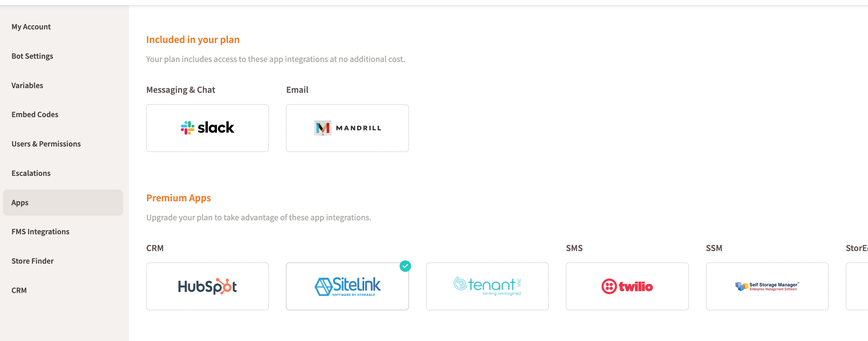Click the Premium Apps heading
The height and width of the screenshot is (341, 868).
[x=178, y=198]
